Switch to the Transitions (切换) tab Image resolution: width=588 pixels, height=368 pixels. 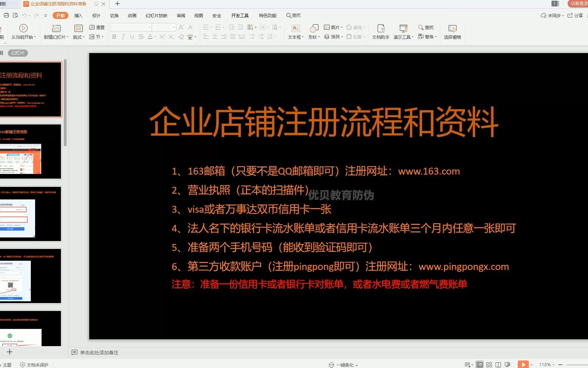(x=114, y=15)
